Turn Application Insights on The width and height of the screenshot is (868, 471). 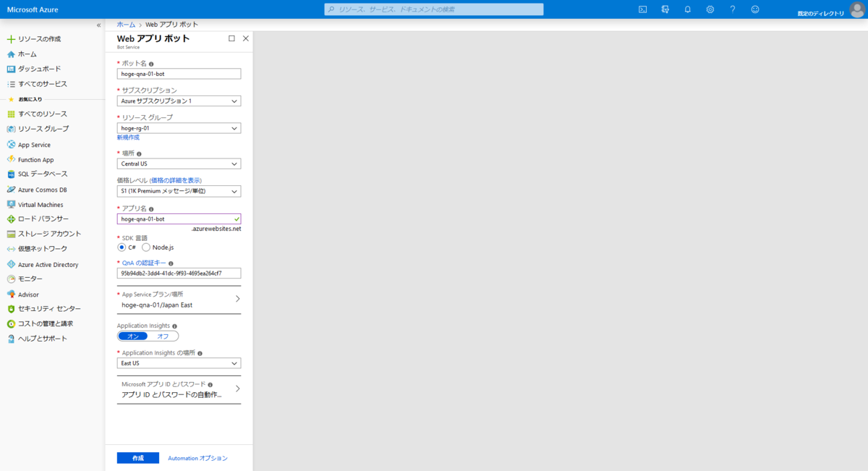(133, 336)
